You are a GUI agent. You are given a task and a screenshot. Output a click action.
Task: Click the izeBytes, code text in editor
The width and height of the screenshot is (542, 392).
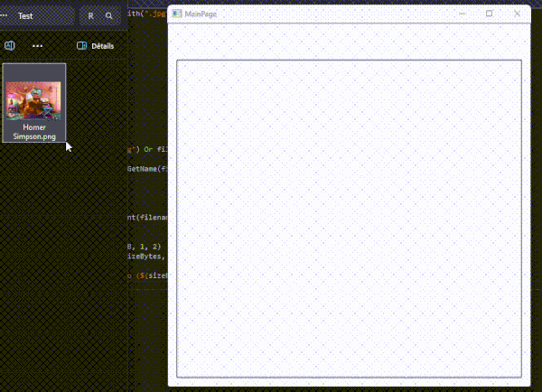(147, 257)
